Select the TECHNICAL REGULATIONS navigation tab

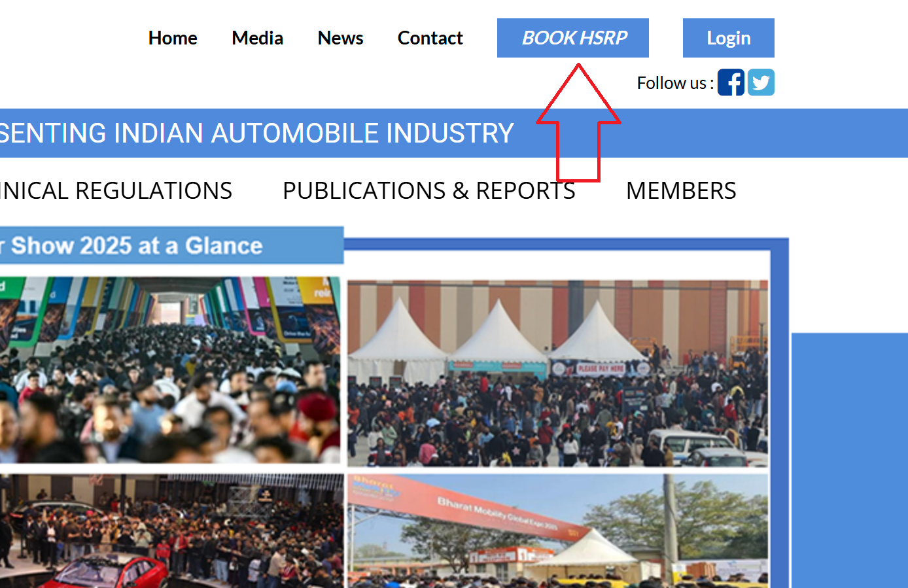(116, 190)
